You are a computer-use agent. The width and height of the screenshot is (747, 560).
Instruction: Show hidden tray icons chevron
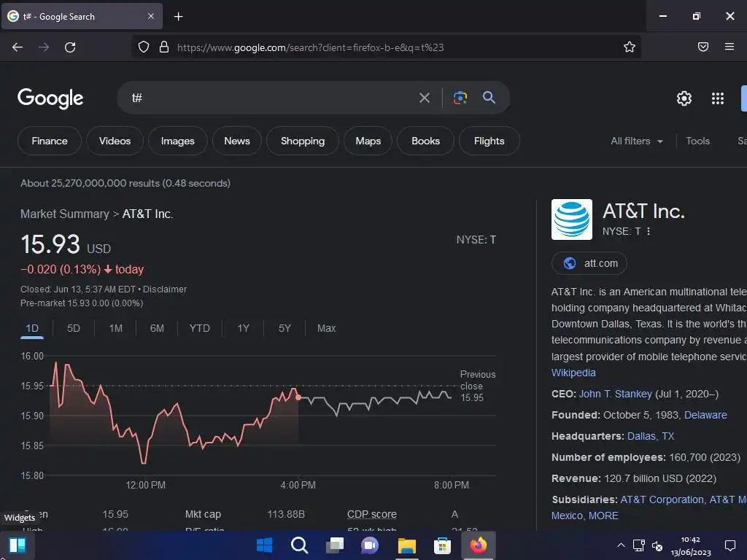pyautogui.click(x=621, y=545)
